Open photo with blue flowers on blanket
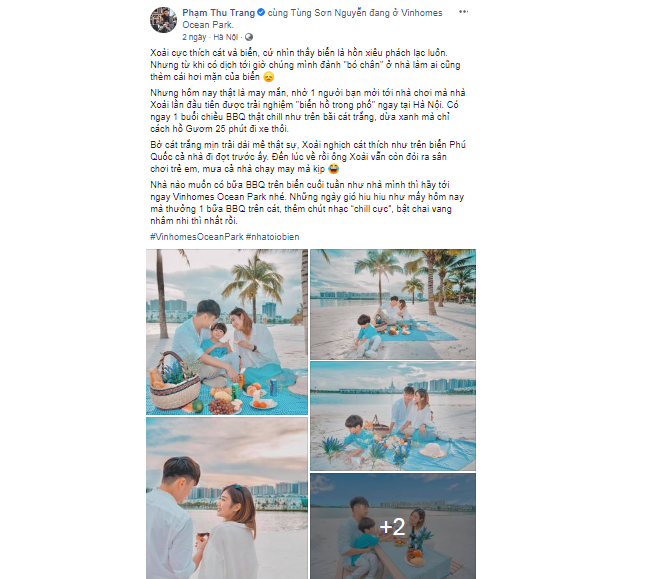The width and height of the screenshot is (660, 579). point(393,416)
